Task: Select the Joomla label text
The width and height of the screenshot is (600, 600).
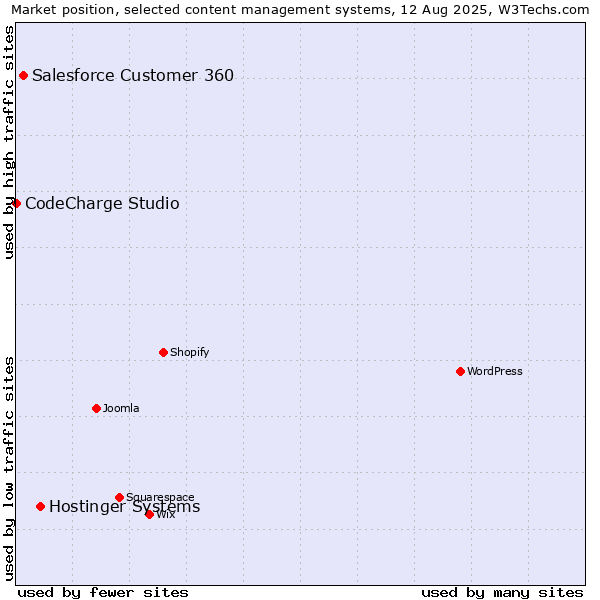Action: pyautogui.click(x=121, y=408)
